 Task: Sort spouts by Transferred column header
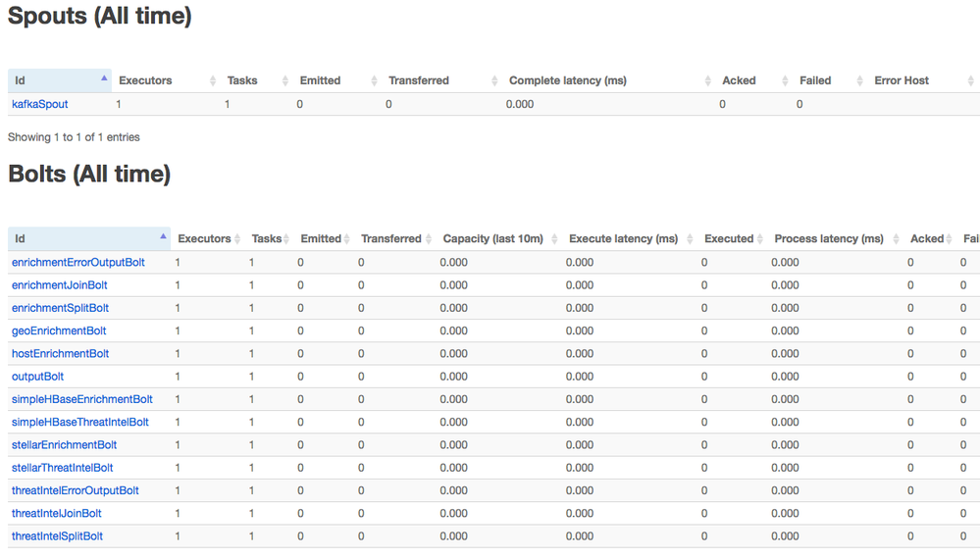tap(419, 80)
